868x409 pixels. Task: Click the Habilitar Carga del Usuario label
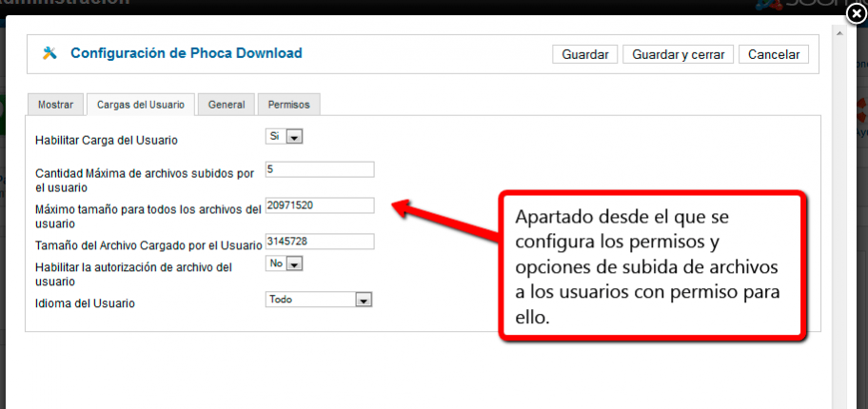(107, 140)
